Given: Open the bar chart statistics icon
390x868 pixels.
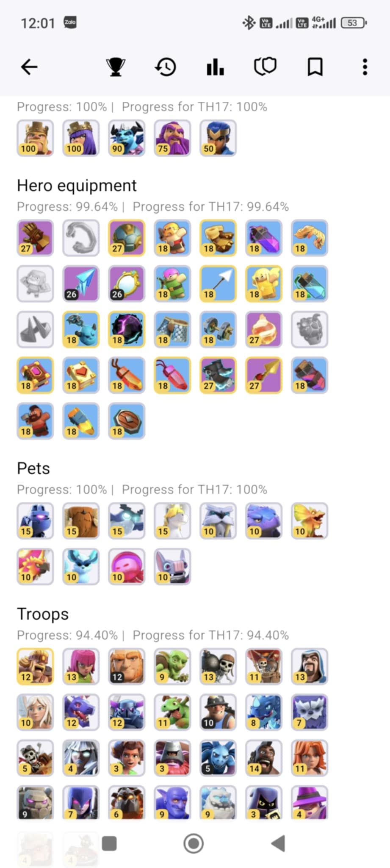Looking at the screenshot, I should point(215,67).
